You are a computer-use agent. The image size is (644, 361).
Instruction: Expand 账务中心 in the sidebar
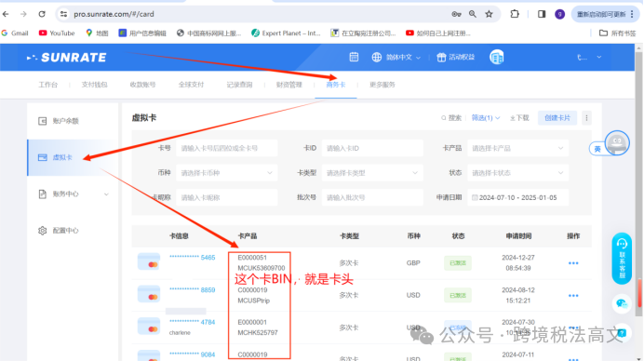(74, 194)
